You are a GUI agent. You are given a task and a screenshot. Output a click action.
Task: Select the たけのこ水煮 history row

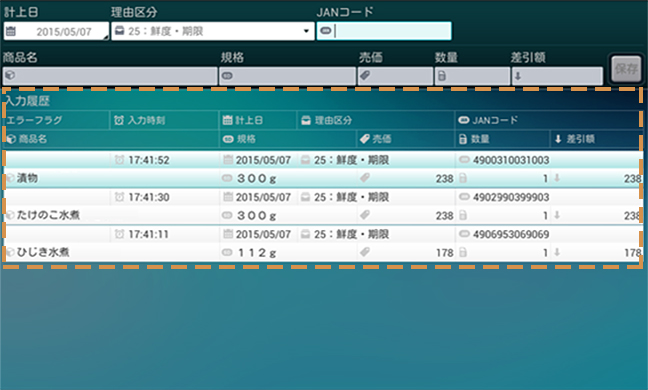[x=322, y=206]
